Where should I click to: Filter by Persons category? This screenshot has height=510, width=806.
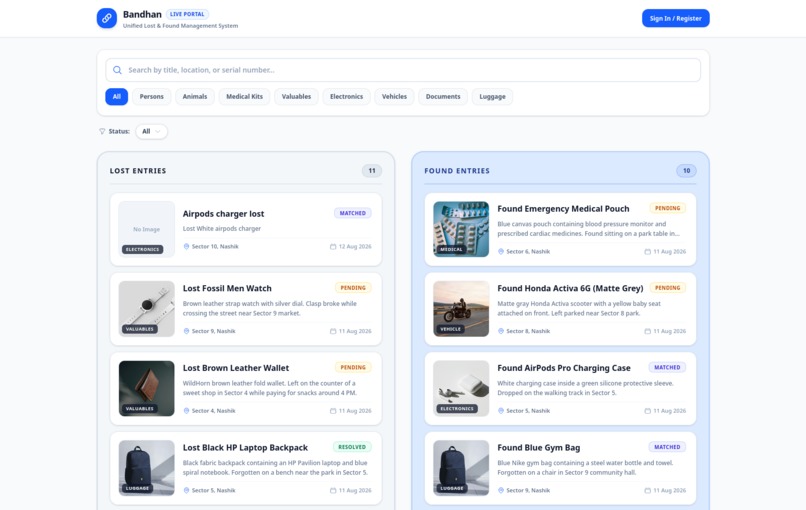tap(152, 97)
